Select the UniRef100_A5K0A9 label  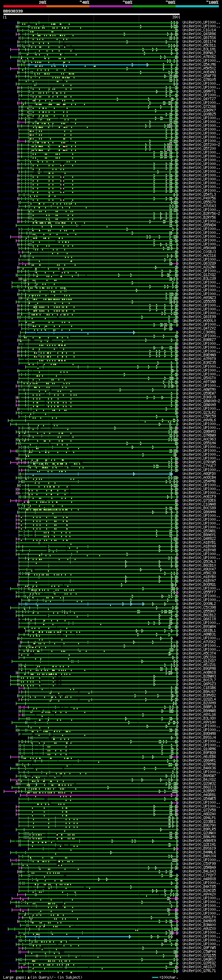click(x=199, y=248)
